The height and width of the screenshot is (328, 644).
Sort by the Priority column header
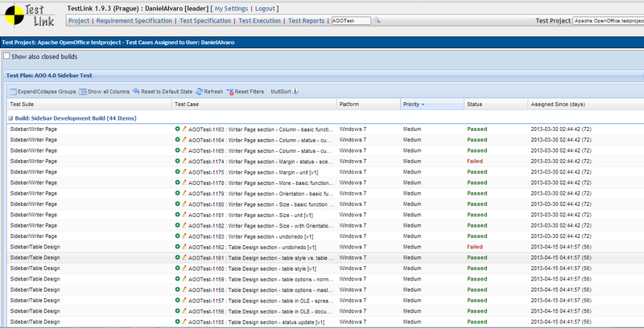click(412, 105)
